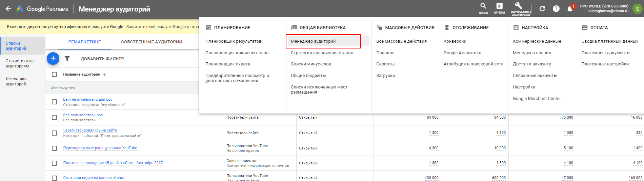Open search with the magnifier icon
The width and height of the screenshot is (644, 181).
click(483, 6)
